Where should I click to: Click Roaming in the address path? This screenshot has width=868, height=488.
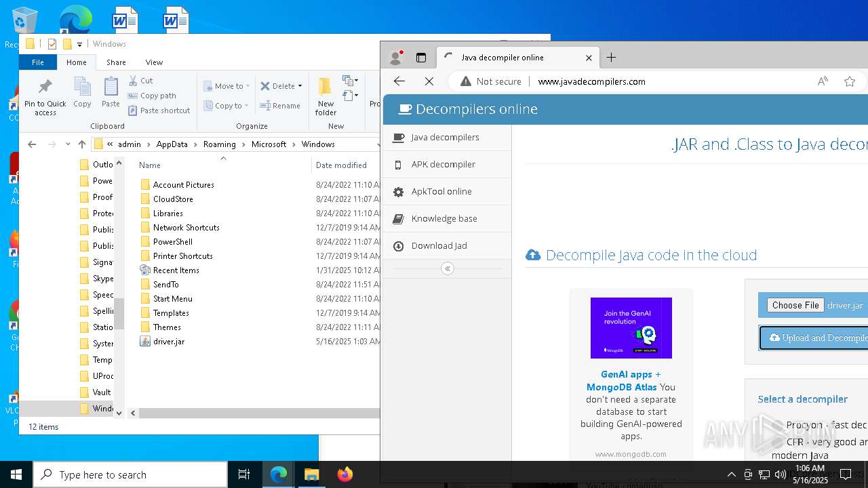[220, 144]
